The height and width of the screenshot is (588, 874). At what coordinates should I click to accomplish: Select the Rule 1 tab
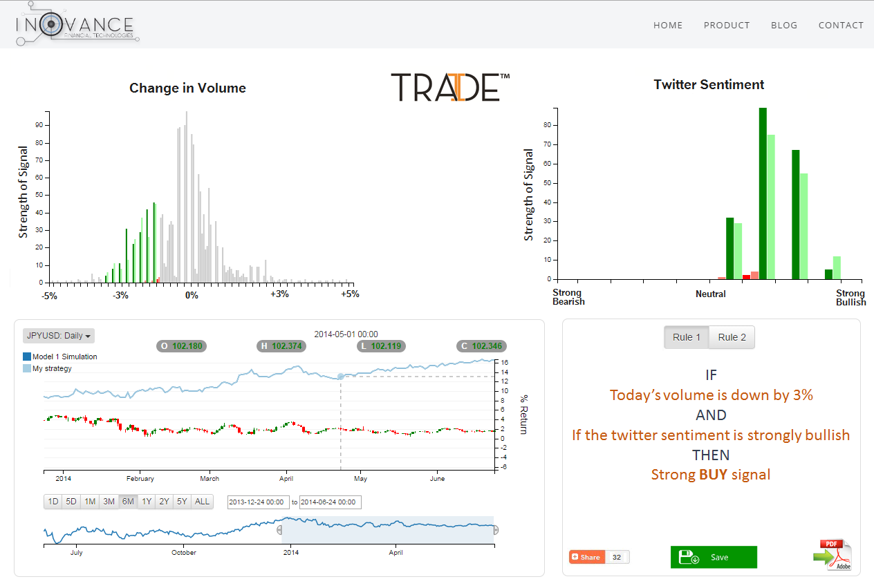tap(687, 337)
